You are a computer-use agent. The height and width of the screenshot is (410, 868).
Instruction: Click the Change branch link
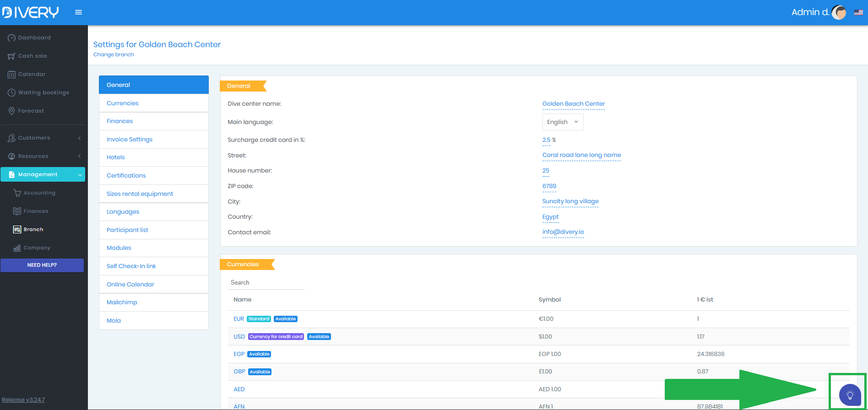[114, 54]
